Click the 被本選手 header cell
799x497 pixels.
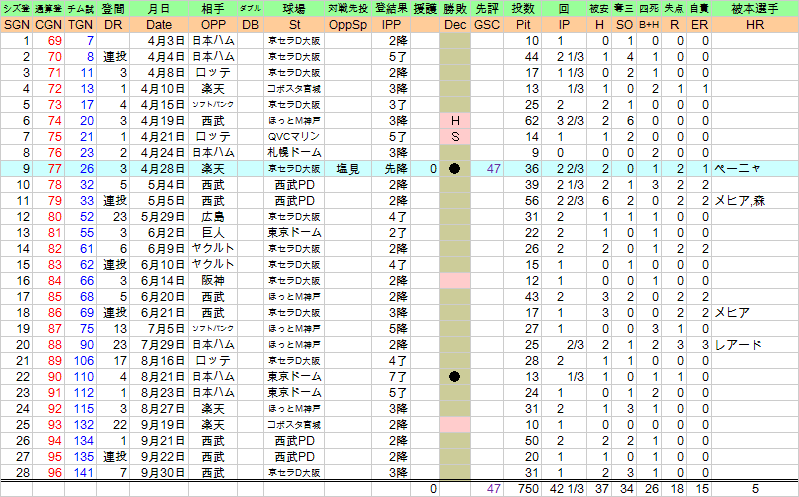click(x=755, y=9)
